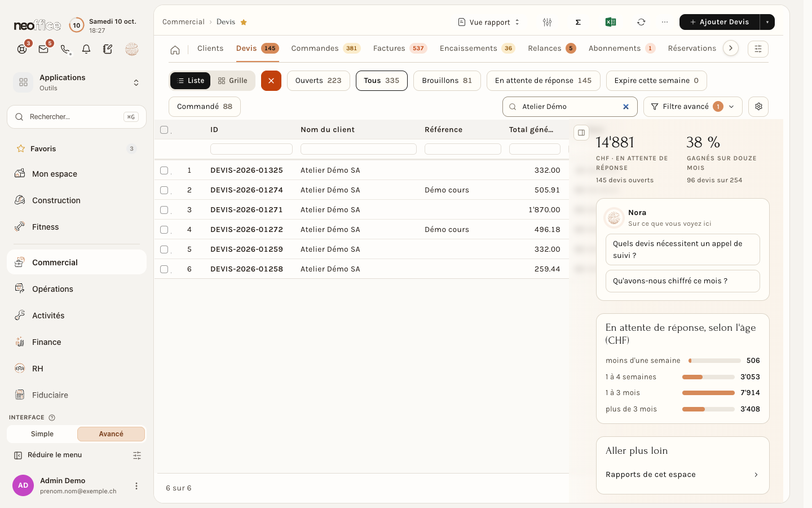Screen dimensions: 812x508
Task: Switch interface to Simple mode
Action: pos(42,434)
